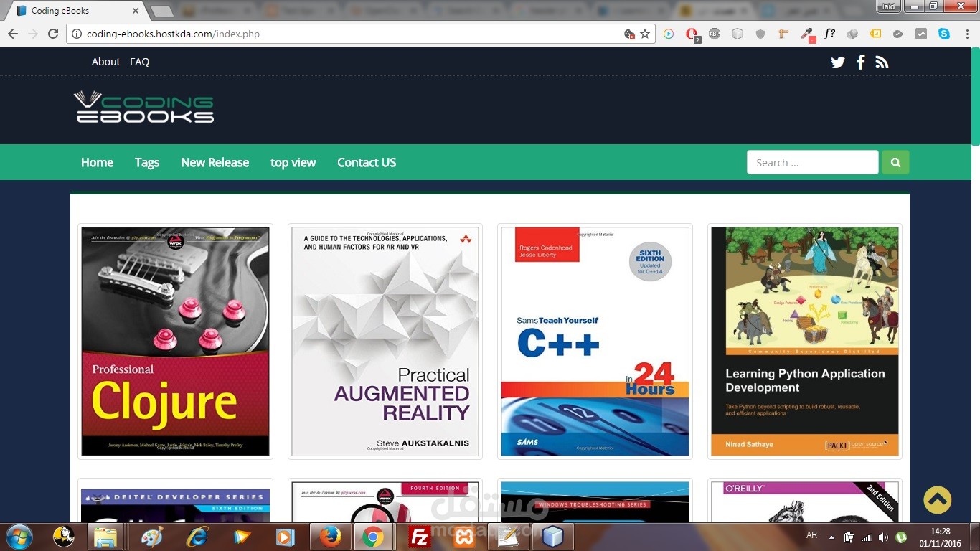Viewport: 980px width, 551px height.
Task: Open the Paint palette icon in taskbar
Action: click(x=152, y=537)
